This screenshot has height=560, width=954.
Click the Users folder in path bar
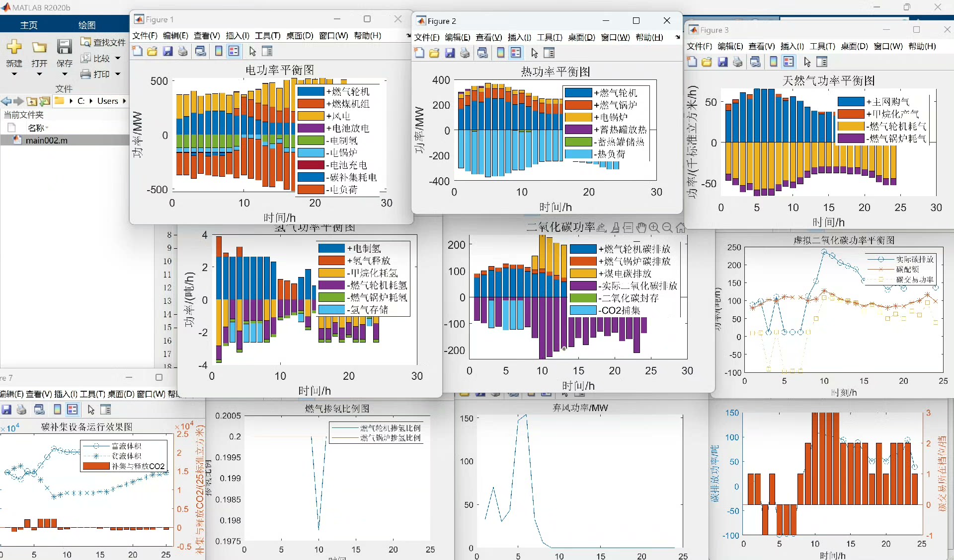coord(107,101)
